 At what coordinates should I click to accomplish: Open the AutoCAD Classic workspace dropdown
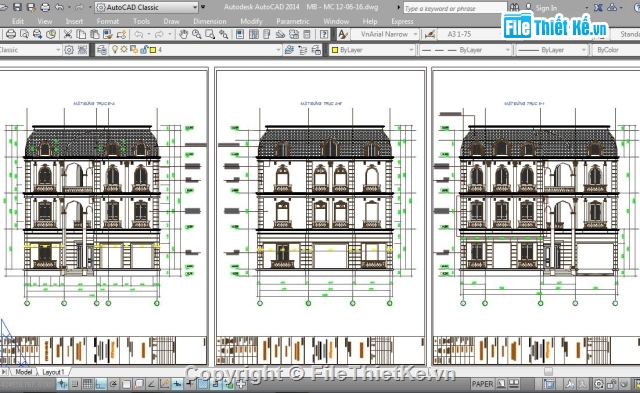147,7
